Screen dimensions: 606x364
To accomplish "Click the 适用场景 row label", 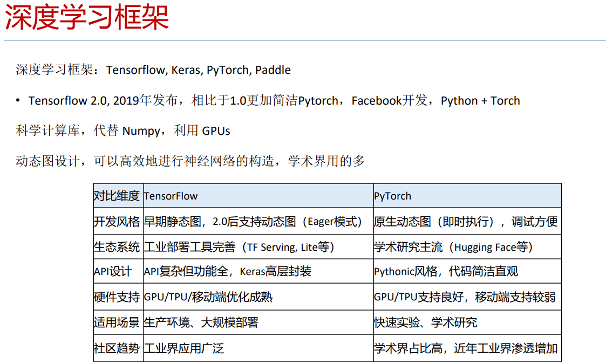I will click(x=118, y=322).
